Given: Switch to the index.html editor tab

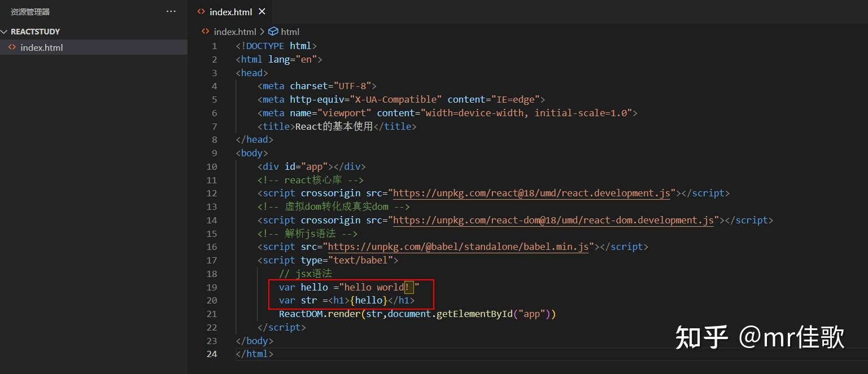Looking at the screenshot, I should [231, 11].
